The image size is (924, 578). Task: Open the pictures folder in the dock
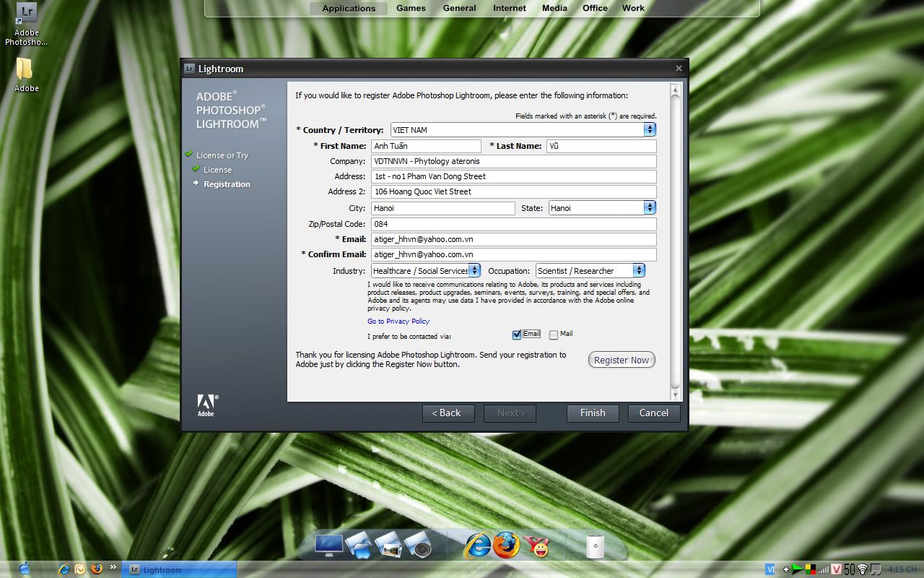click(x=388, y=545)
